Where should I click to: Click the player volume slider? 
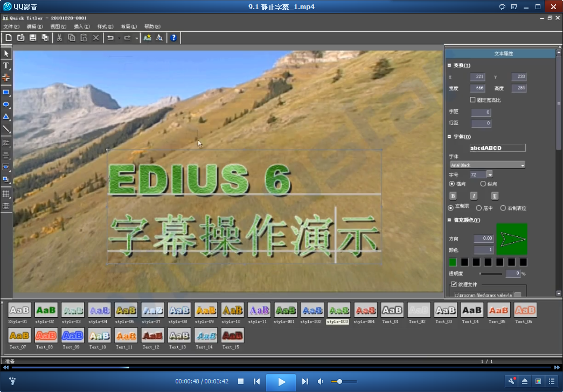(344, 381)
